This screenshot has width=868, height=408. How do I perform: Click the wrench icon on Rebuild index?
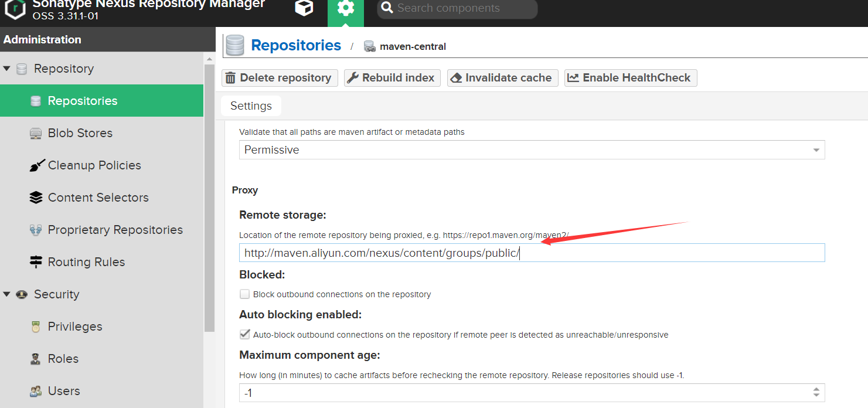pyautogui.click(x=353, y=78)
